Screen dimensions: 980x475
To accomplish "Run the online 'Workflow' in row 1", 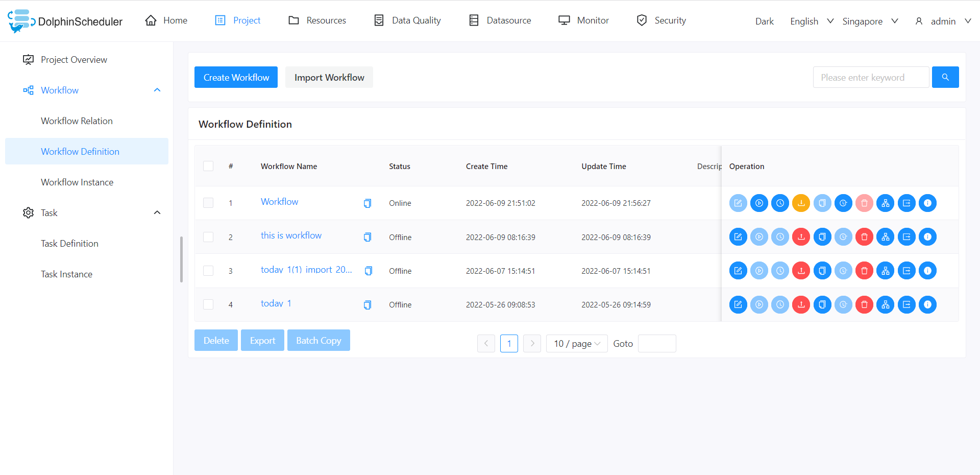I will click(759, 203).
